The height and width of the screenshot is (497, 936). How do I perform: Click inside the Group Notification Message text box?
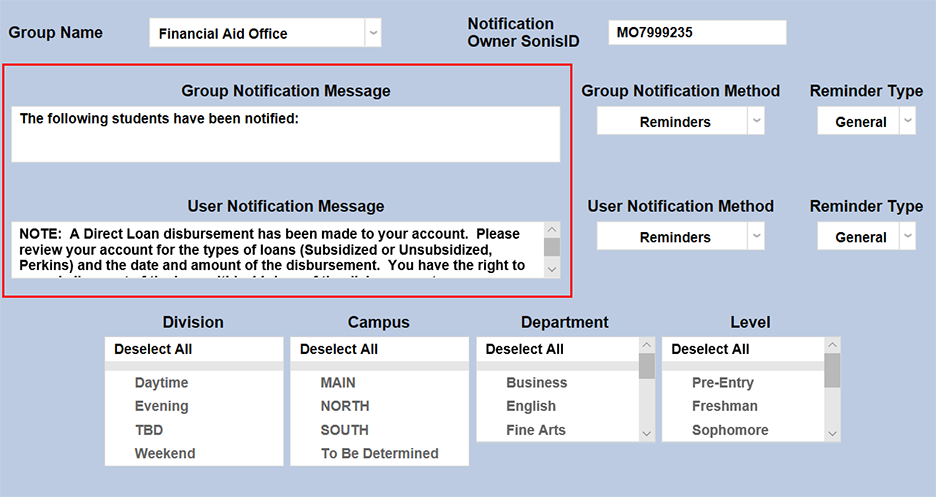click(285, 134)
